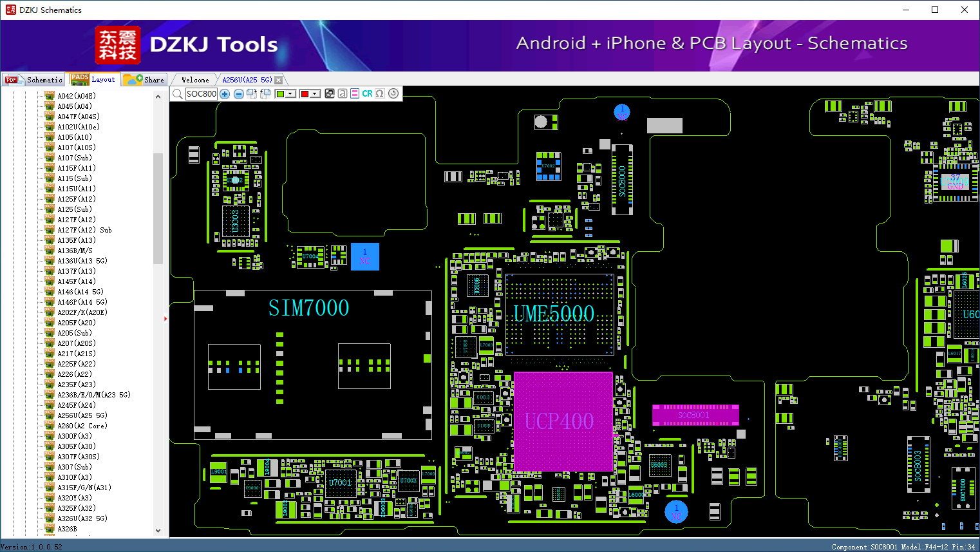The height and width of the screenshot is (552, 980).
Task: Open A260(A2 Core) model entry
Action: tap(82, 426)
